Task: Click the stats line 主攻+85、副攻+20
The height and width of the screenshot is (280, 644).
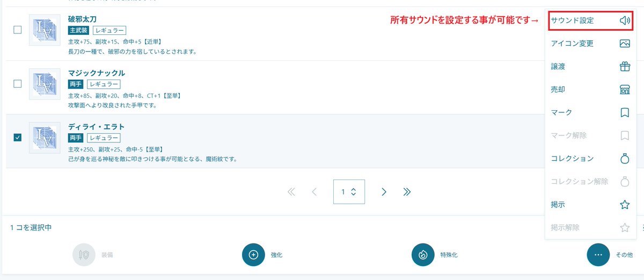Action: pos(125,95)
